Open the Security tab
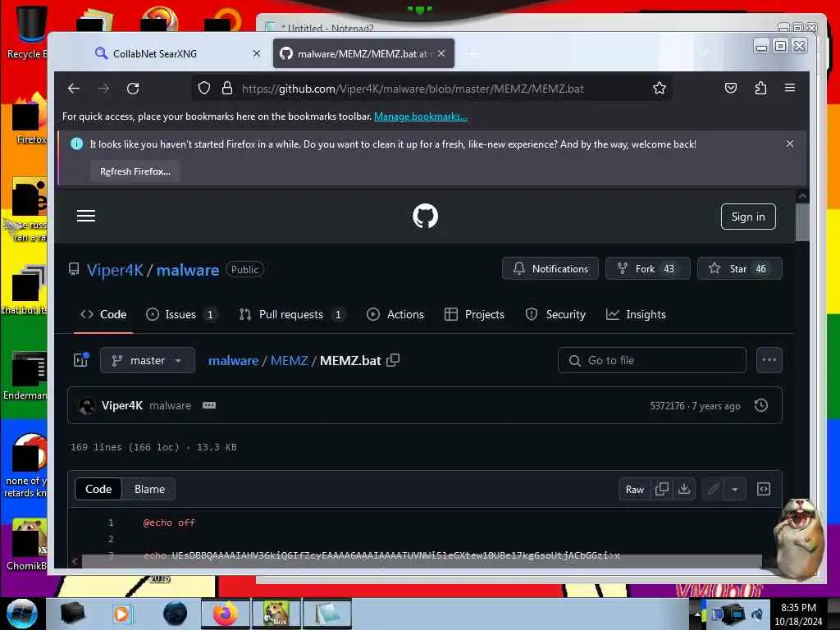840x630 pixels. pos(555,314)
